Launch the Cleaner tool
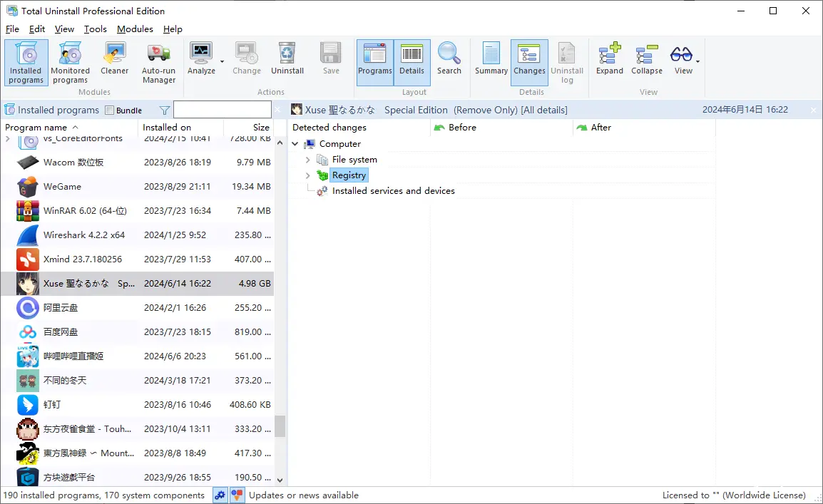823x504 pixels. point(114,58)
